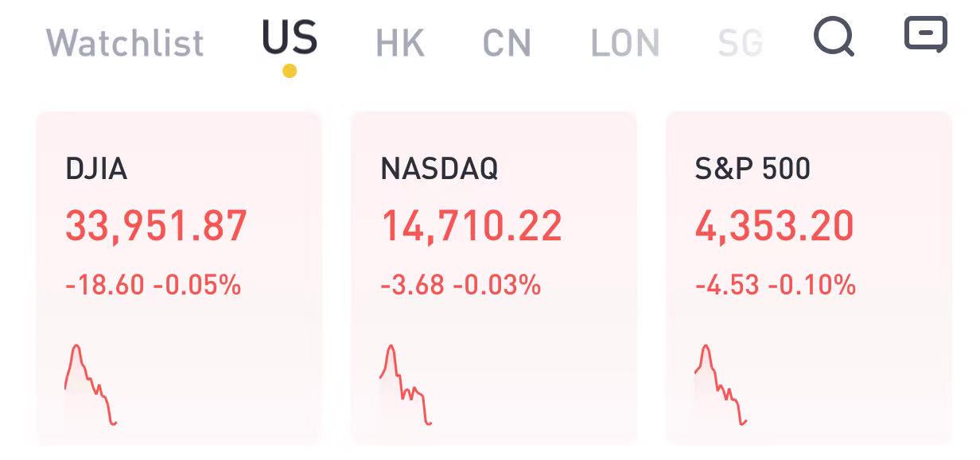The height and width of the screenshot is (460, 980).
Task: Switch to the HK market tab
Action: (400, 43)
